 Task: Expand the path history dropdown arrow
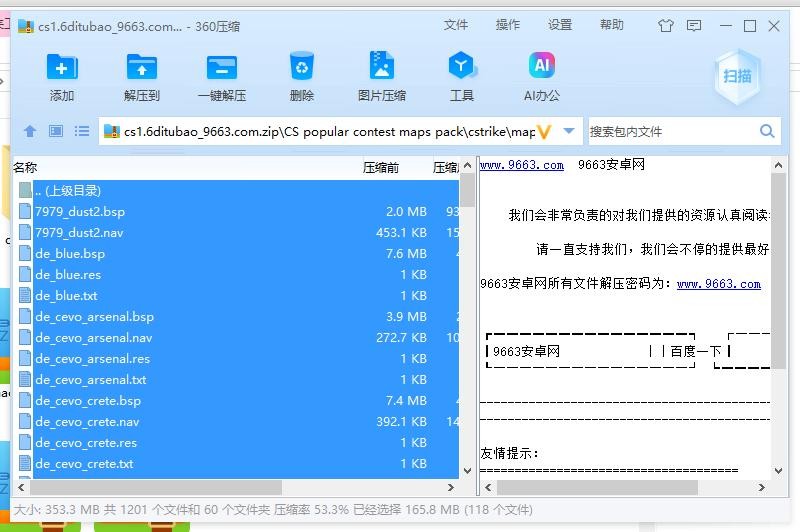pyautogui.click(x=569, y=131)
